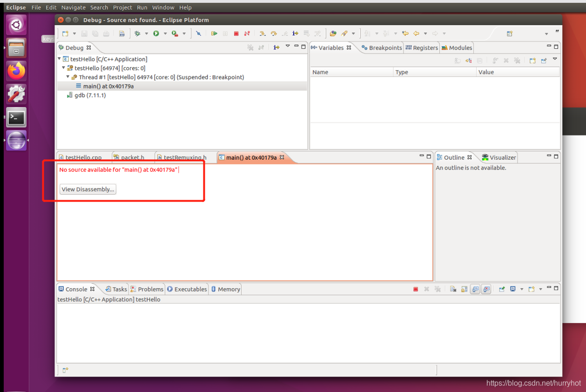Click the Step Over icon in the toolbar
Viewport: 586px width, 392px height.
coord(274,34)
